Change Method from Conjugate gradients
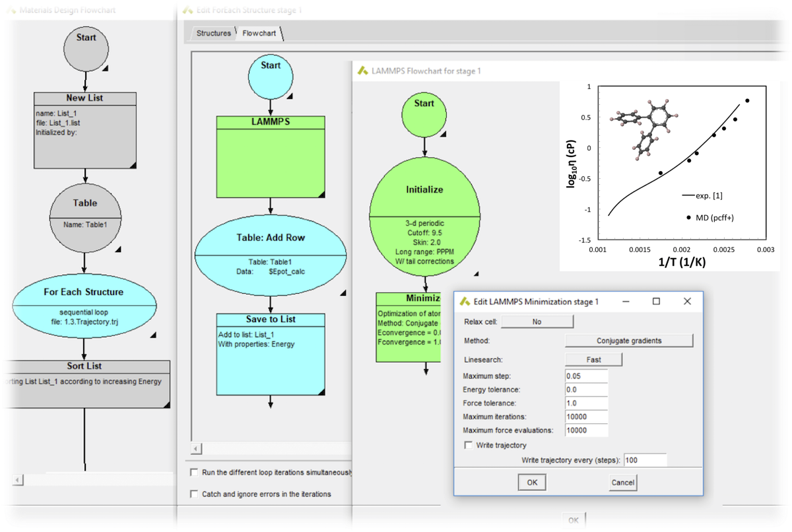The width and height of the screenshot is (792, 532). coord(629,341)
